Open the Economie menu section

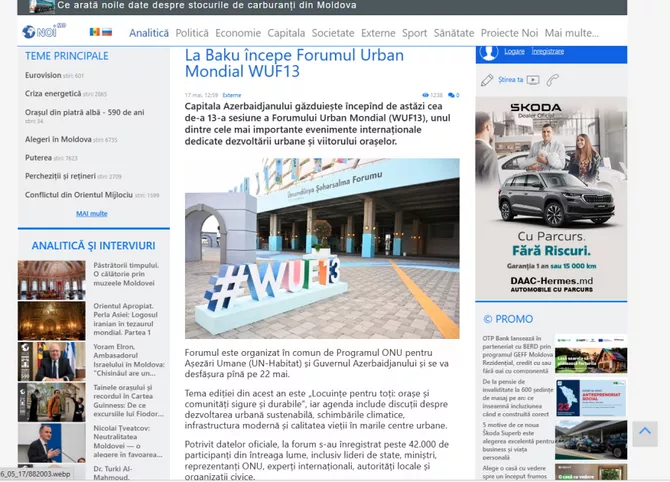pyautogui.click(x=238, y=33)
